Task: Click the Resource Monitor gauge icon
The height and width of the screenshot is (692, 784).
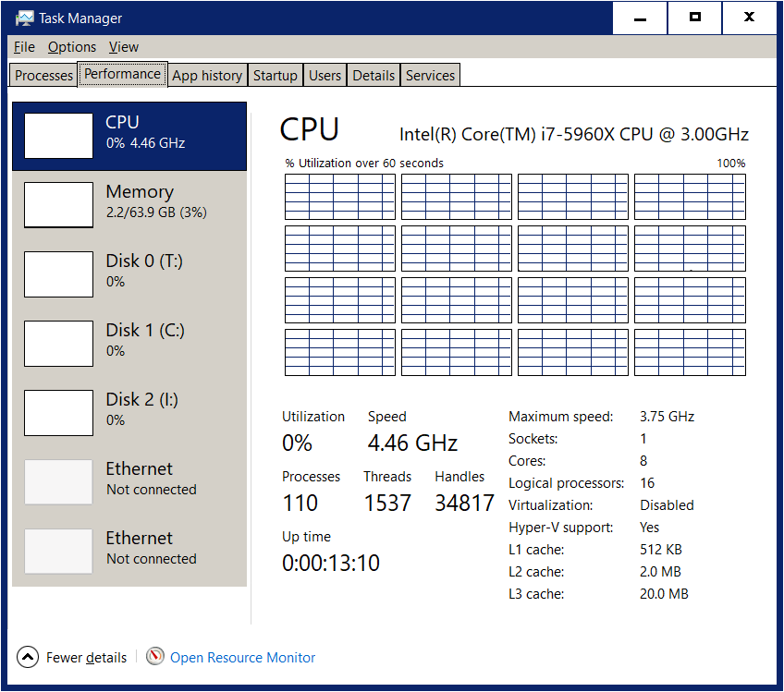Action: (154, 657)
